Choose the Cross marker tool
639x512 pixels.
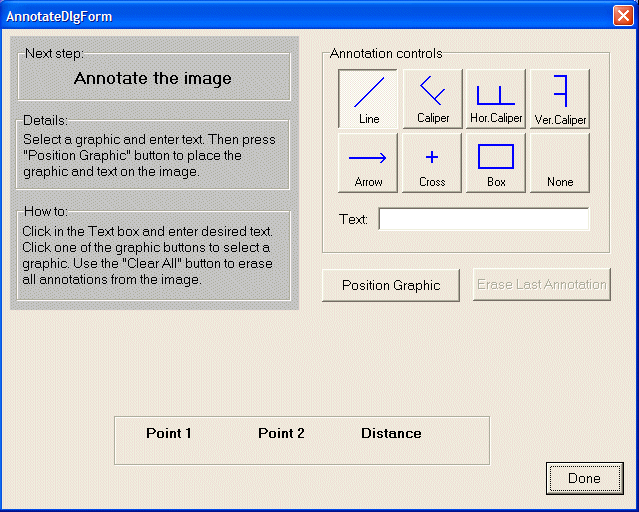(432, 162)
